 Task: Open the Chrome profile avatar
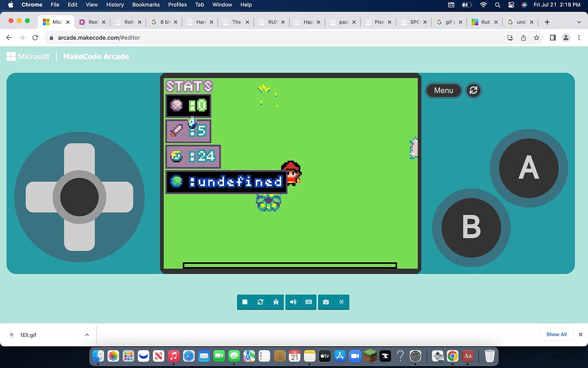point(566,37)
